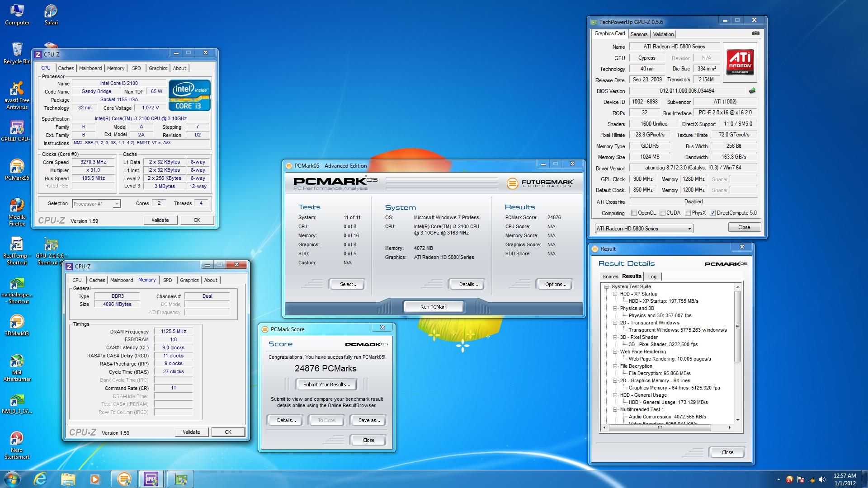Open the Safari desktop shortcut

(x=51, y=14)
